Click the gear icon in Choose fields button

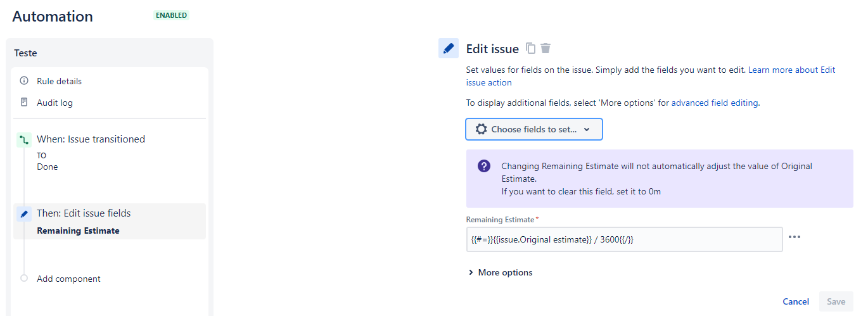coord(481,129)
